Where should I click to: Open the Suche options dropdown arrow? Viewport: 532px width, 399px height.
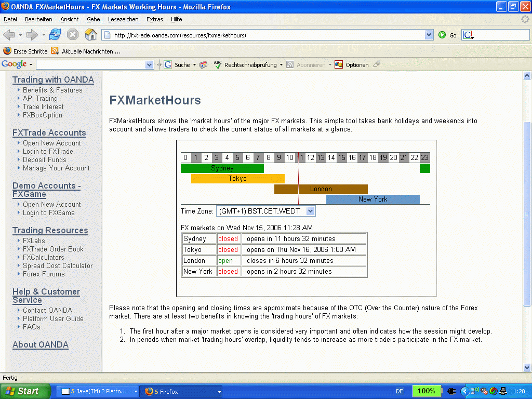point(194,65)
